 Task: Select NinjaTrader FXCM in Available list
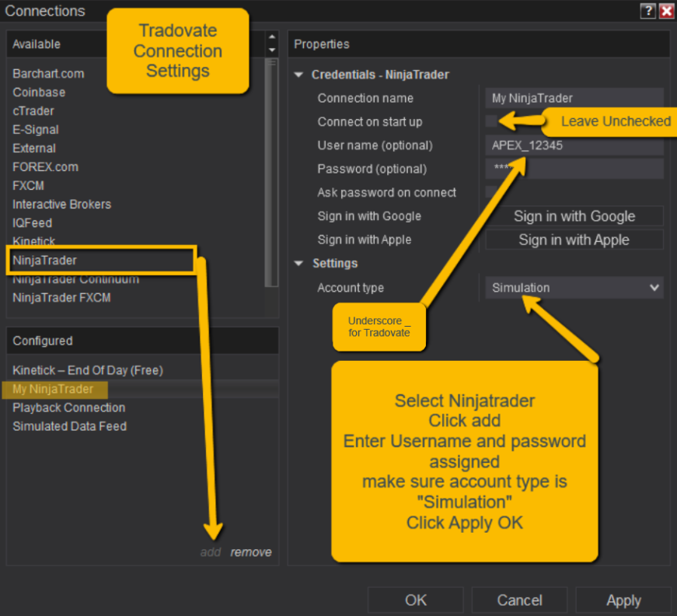click(61, 298)
